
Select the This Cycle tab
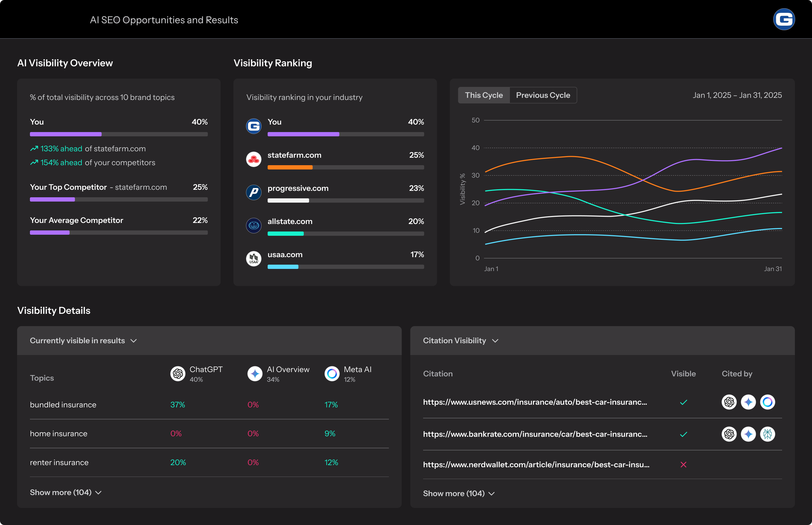[484, 95]
